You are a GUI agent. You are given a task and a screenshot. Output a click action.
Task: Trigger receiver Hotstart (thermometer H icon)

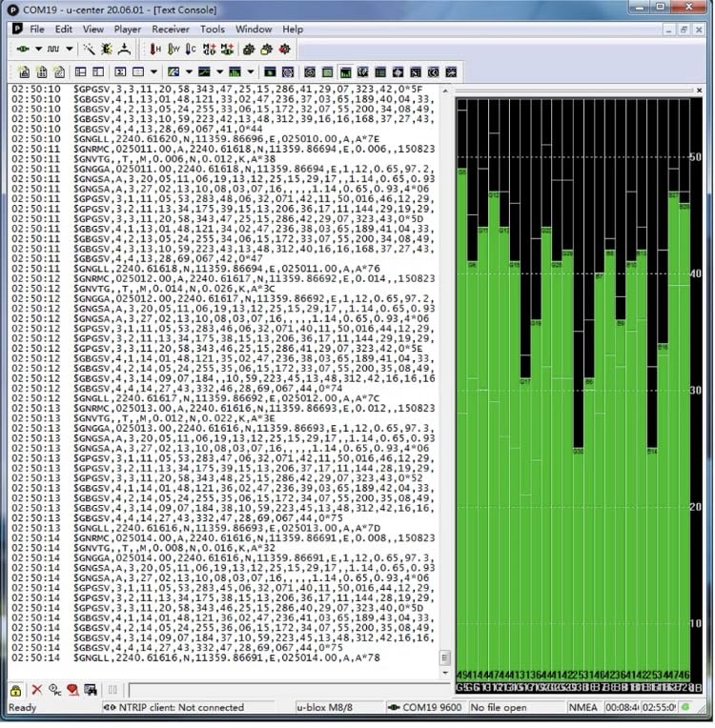(x=155, y=49)
